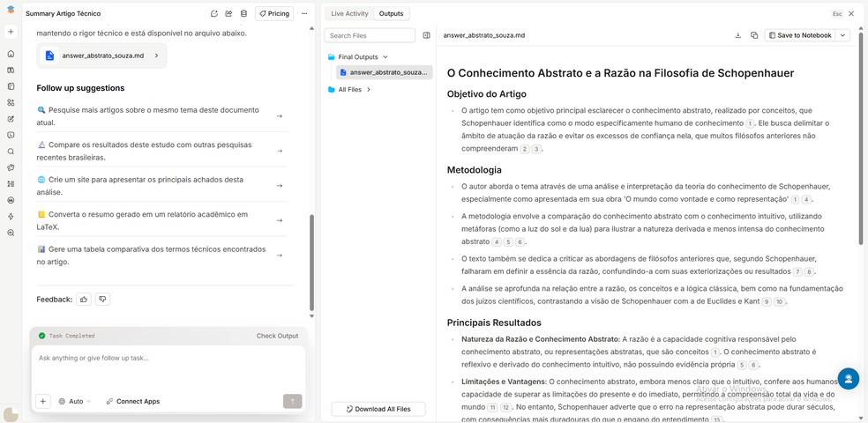This screenshot has width=868, height=423.
Task: Add attachment with plus in chat box
Action: pos(42,402)
